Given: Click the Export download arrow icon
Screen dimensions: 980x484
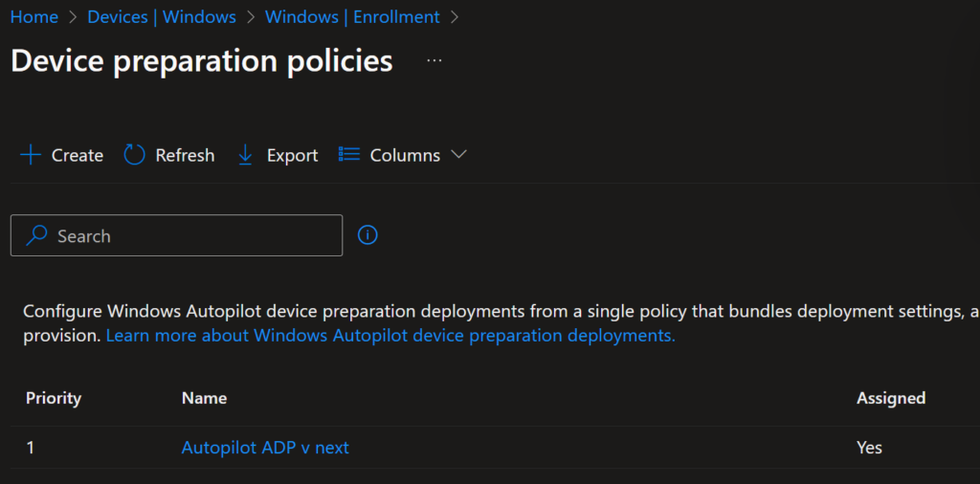Looking at the screenshot, I should click(x=246, y=155).
